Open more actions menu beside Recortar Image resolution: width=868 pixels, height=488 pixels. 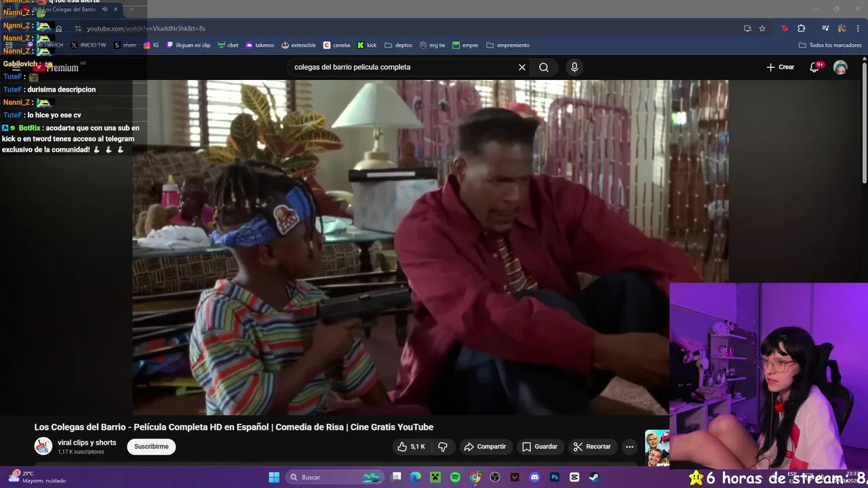pos(629,447)
